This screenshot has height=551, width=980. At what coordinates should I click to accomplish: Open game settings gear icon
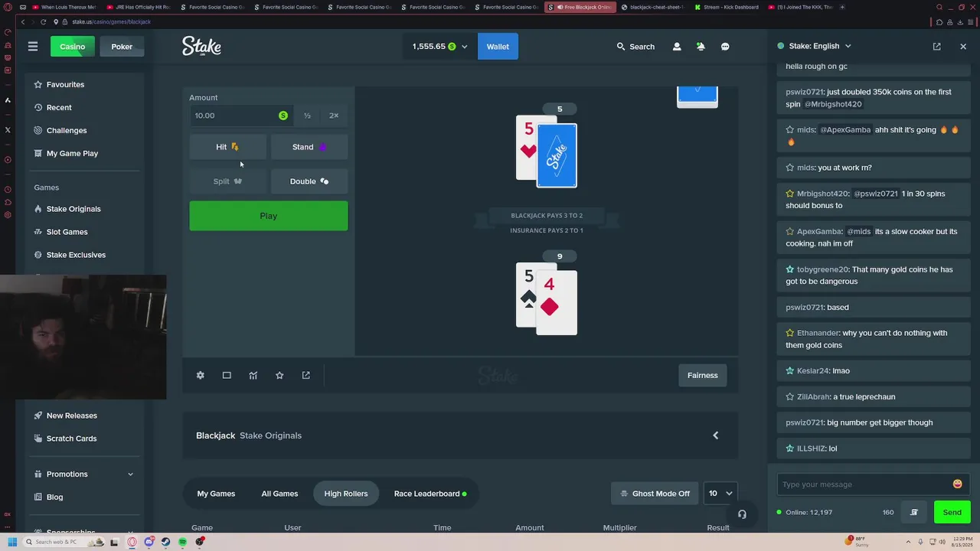[x=201, y=375]
